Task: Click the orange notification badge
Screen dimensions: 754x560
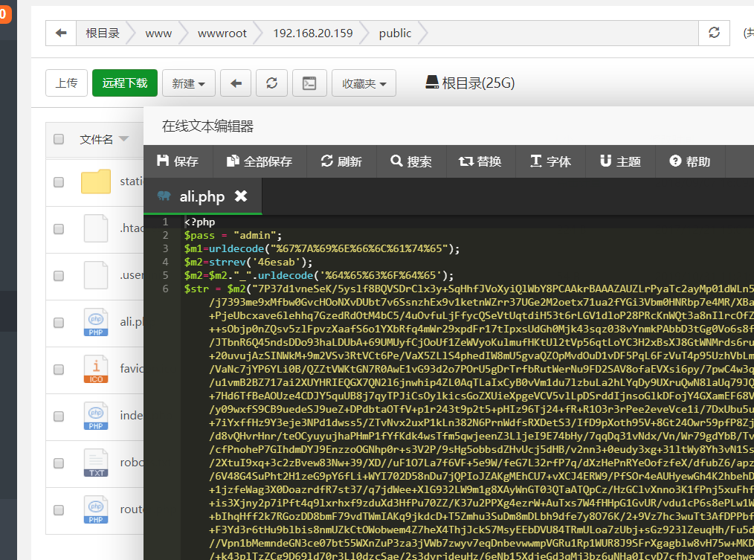Action: 4,13
